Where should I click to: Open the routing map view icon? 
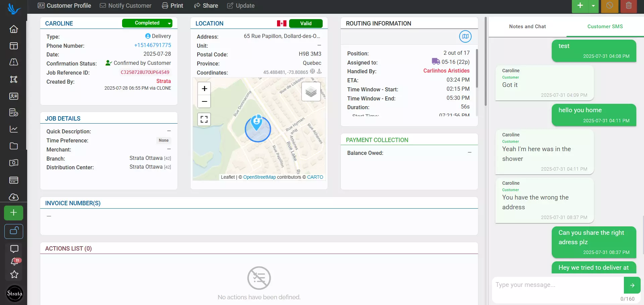pos(465,37)
